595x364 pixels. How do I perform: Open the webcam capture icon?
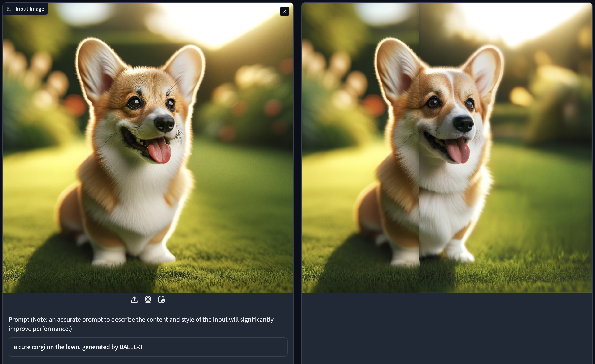tap(148, 299)
